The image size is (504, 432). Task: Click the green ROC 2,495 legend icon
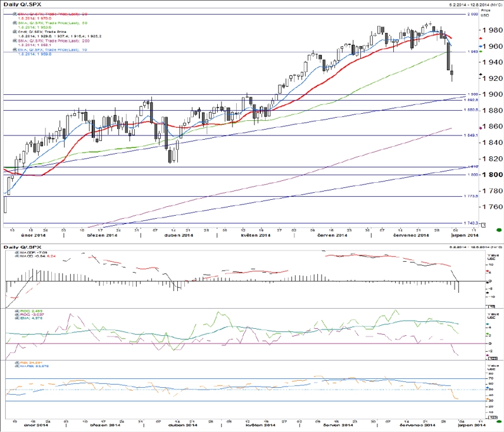17,311
